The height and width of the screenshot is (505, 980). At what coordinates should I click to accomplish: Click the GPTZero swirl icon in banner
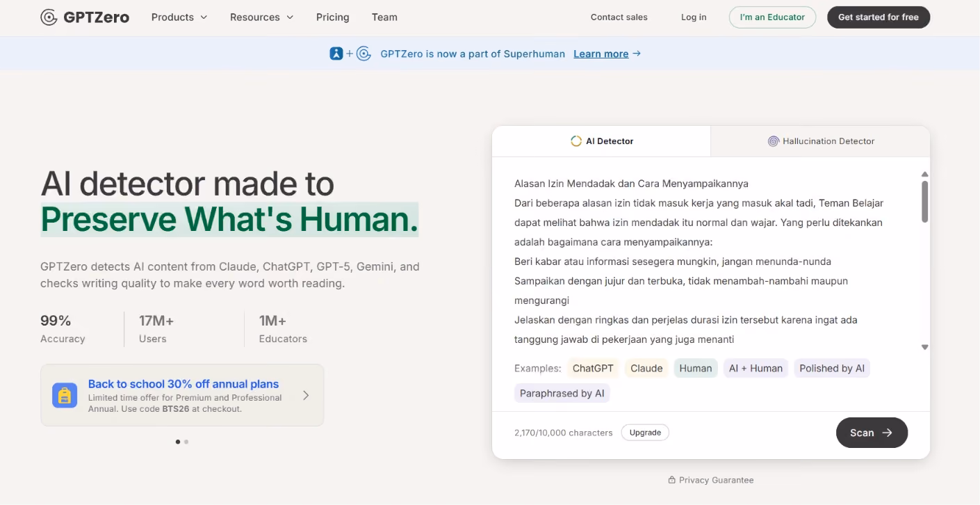pos(364,54)
